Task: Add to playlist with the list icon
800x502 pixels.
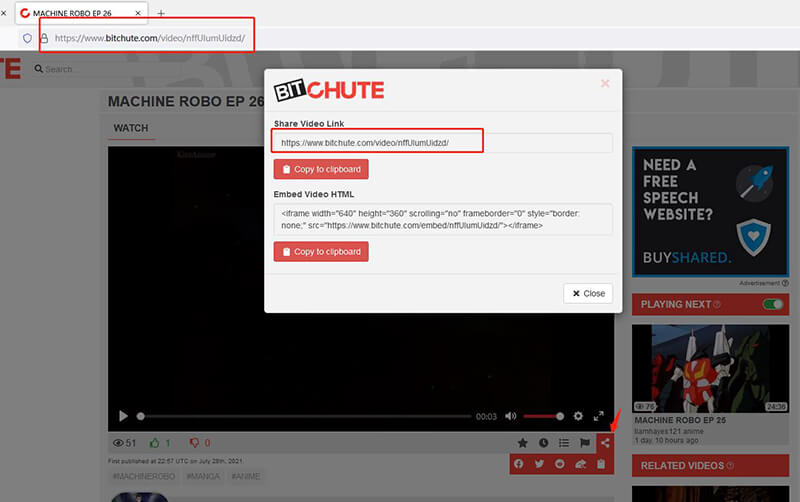Action: pyautogui.click(x=564, y=443)
